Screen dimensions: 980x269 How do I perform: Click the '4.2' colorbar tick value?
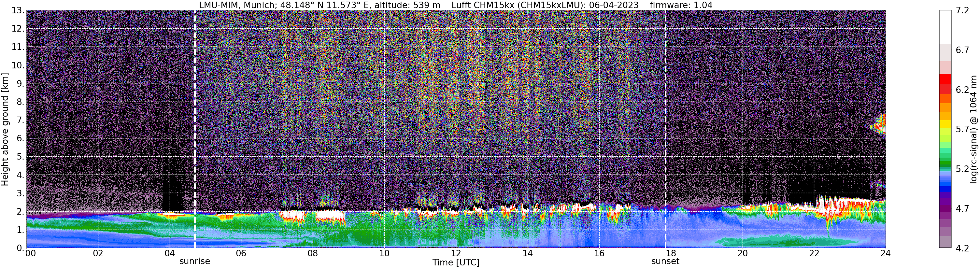click(962, 248)
